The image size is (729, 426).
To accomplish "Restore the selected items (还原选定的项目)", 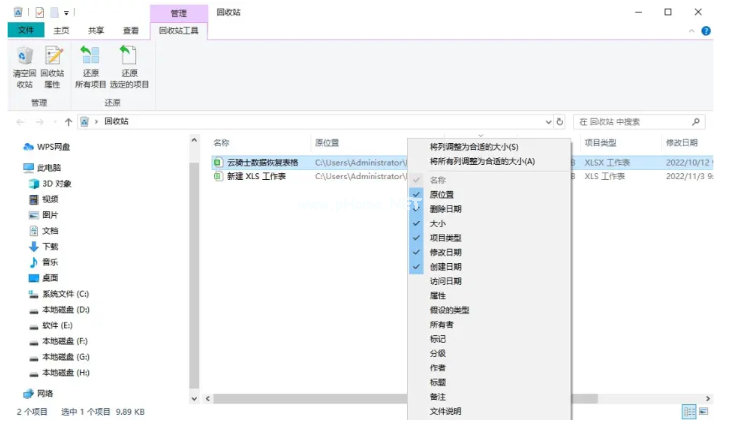I will pyautogui.click(x=129, y=67).
